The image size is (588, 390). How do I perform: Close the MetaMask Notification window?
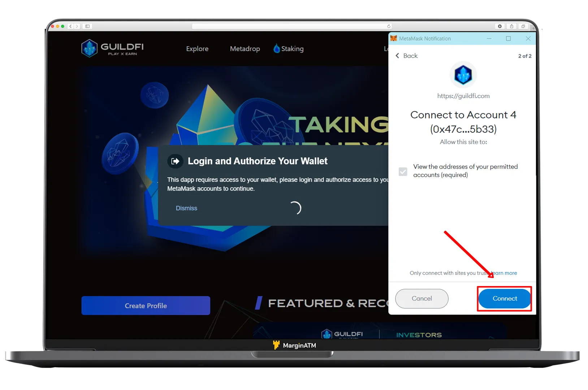click(x=528, y=38)
